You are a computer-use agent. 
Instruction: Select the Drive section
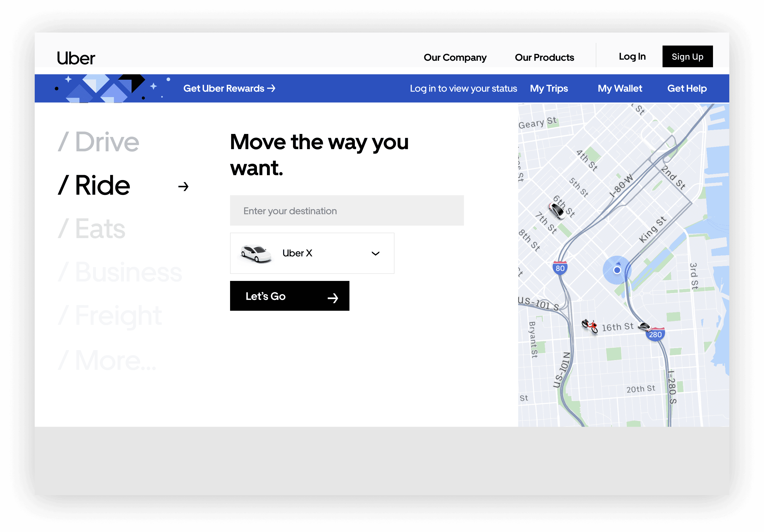click(98, 142)
